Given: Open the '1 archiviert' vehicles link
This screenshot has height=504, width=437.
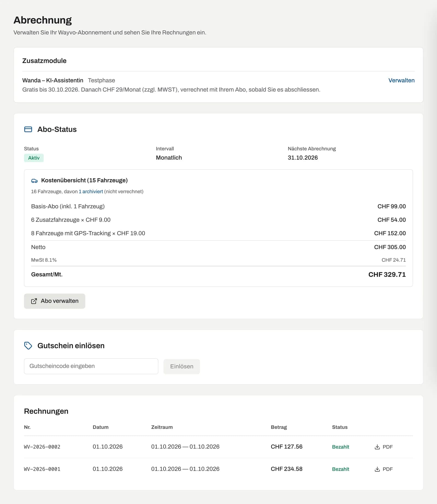Looking at the screenshot, I should (x=91, y=191).
